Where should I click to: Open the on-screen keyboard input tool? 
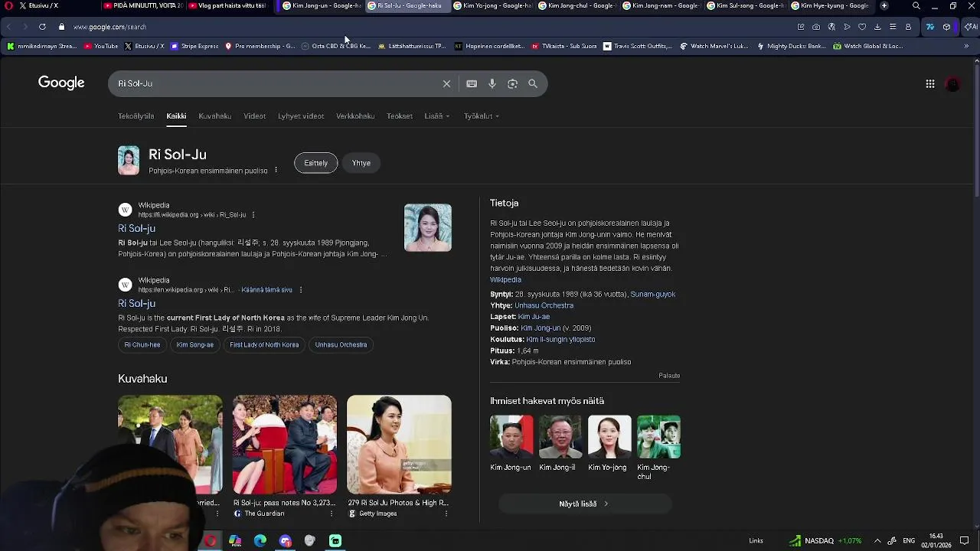pyautogui.click(x=472, y=83)
